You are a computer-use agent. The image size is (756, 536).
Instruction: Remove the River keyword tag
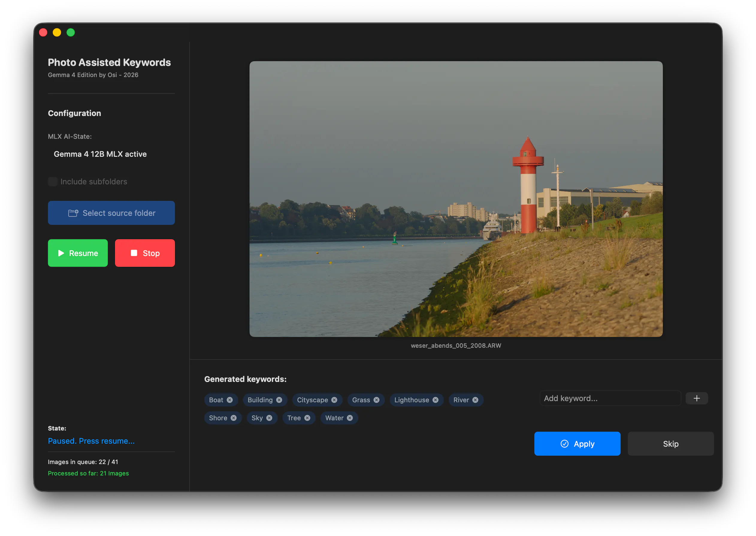click(x=475, y=400)
